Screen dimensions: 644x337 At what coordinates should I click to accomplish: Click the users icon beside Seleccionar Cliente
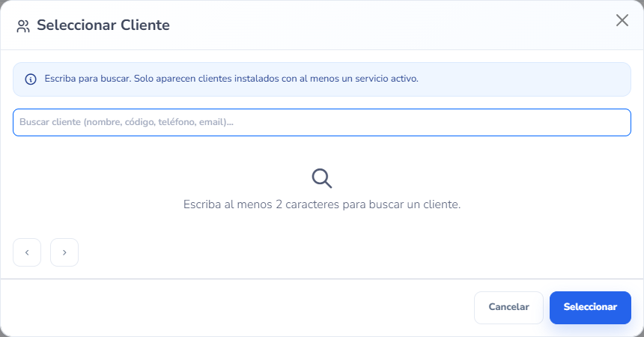[23, 26]
